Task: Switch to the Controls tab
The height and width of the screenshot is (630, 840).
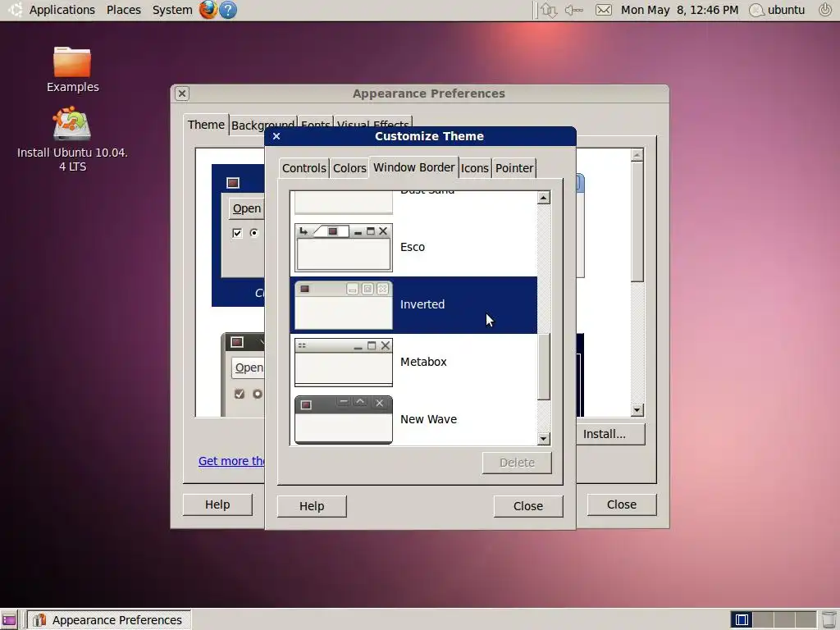Action: 304,168
